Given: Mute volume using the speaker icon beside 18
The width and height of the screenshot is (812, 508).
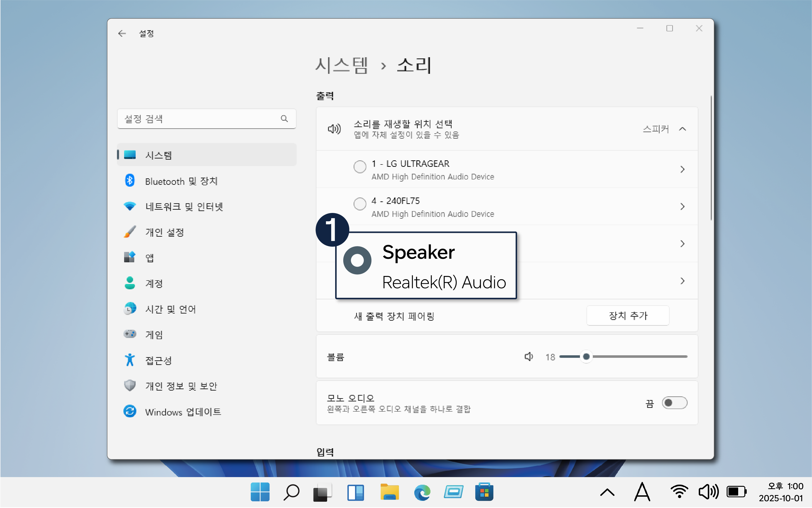Looking at the screenshot, I should (528, 357).
